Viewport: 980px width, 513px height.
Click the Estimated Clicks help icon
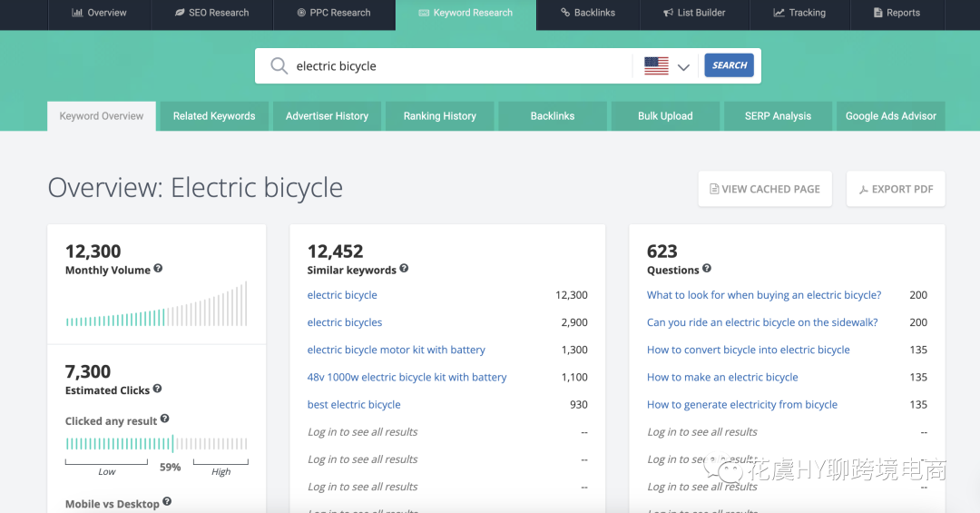click(x=158, y=389)
